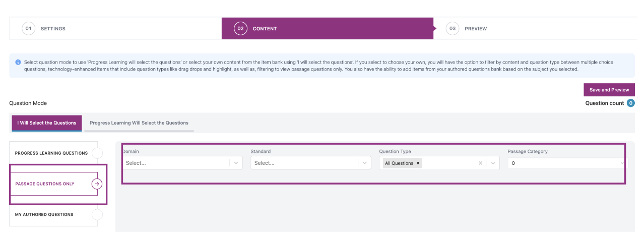
Task: Click the blue info icon in the banner
Action: pos(18,63)
